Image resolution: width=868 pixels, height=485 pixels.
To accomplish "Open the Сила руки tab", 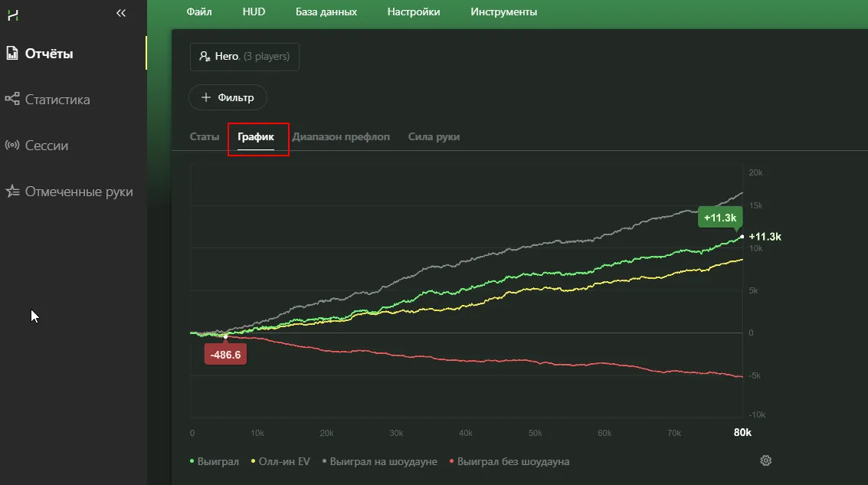I will (434, 136).
